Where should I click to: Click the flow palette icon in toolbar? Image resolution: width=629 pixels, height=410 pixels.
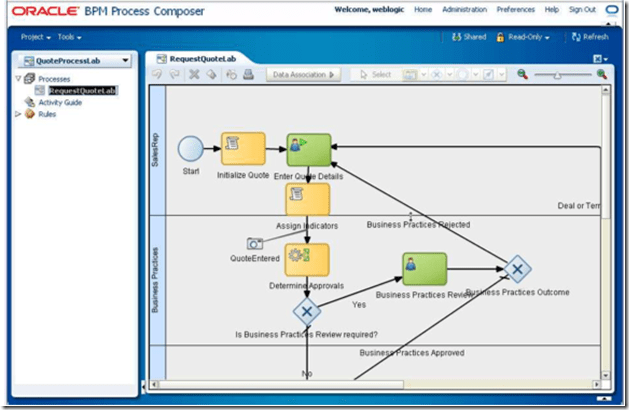[488, 75]
